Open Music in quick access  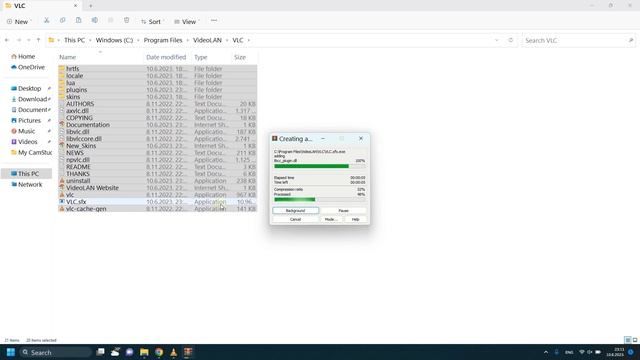[x=26, y=131]
